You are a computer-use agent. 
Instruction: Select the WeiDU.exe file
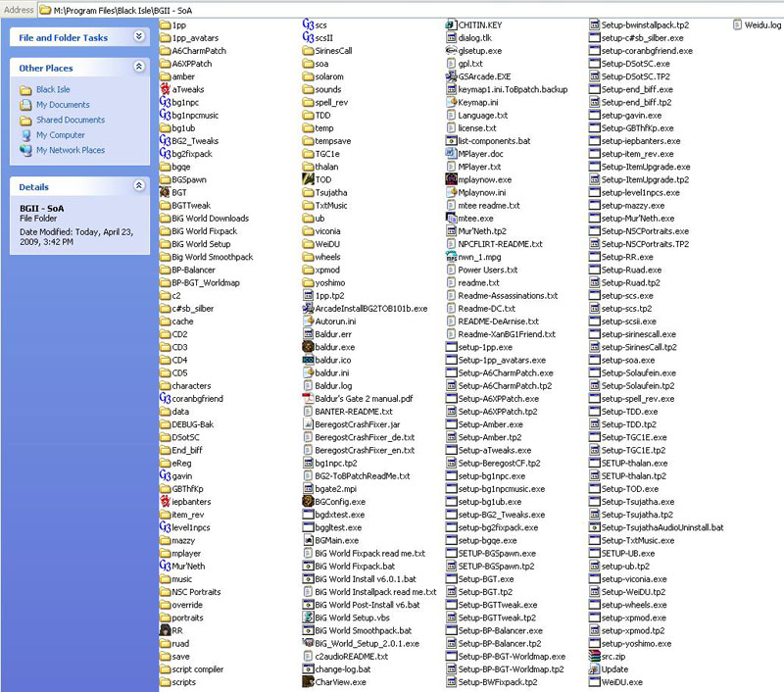coord(616,682)
